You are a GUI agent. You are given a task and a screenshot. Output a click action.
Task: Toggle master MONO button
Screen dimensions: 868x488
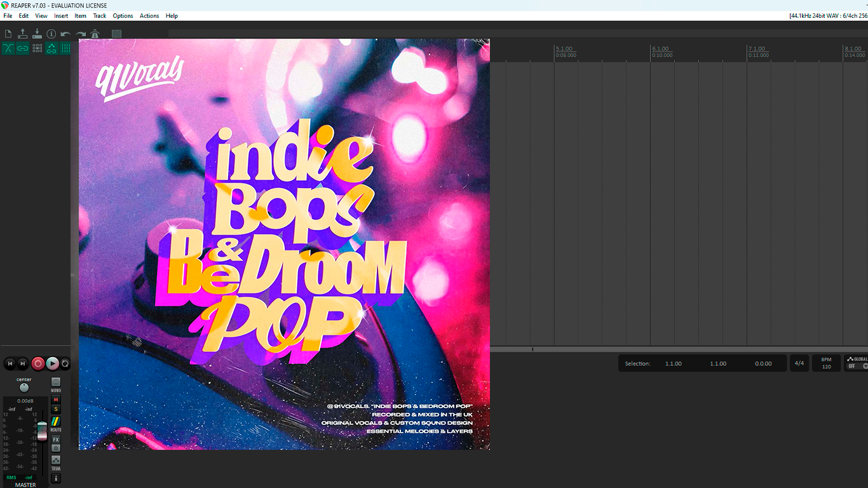56,382
